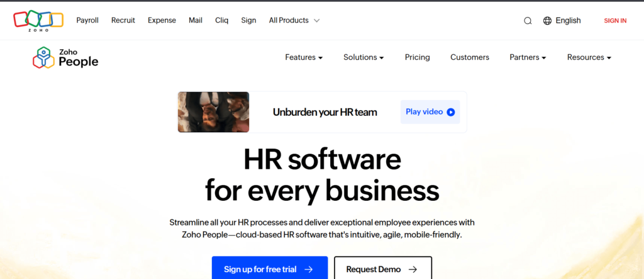Open the Customers page
The height and width of the screenshot is (279, 644).
469,57
